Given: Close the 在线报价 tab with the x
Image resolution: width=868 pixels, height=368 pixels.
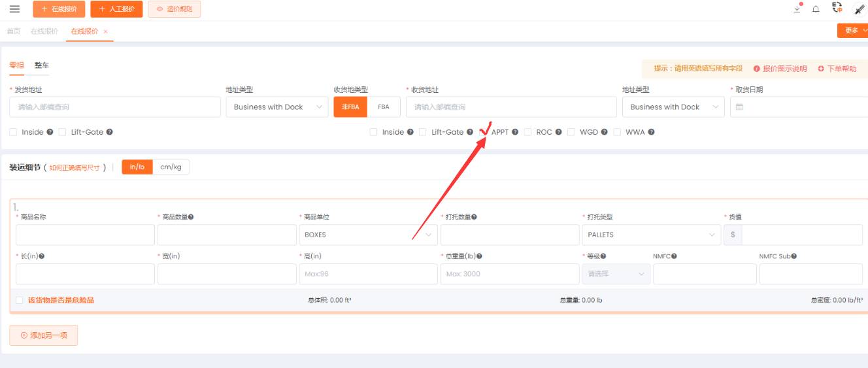Looking at the screenshot, I should point(106,31).
